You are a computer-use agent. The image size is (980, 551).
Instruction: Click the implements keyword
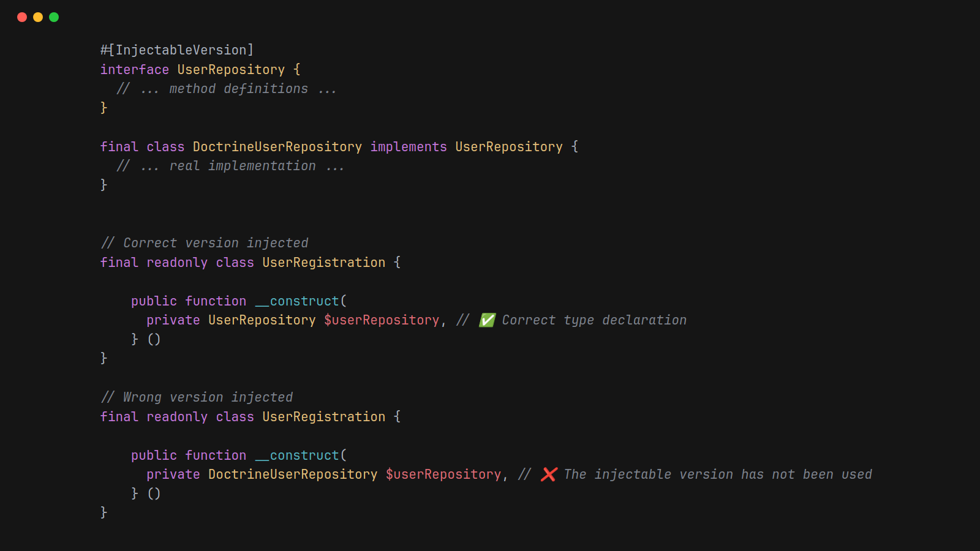pyautogui.click(x=408, y=146)
